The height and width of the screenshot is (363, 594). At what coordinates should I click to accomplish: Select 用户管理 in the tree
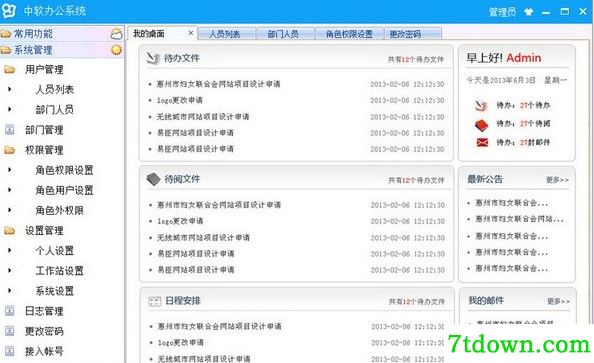coord(44,69)
